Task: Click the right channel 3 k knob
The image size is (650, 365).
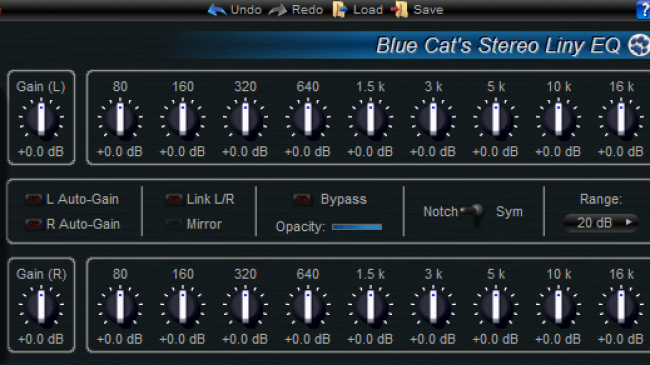Action: coord(433,307)
